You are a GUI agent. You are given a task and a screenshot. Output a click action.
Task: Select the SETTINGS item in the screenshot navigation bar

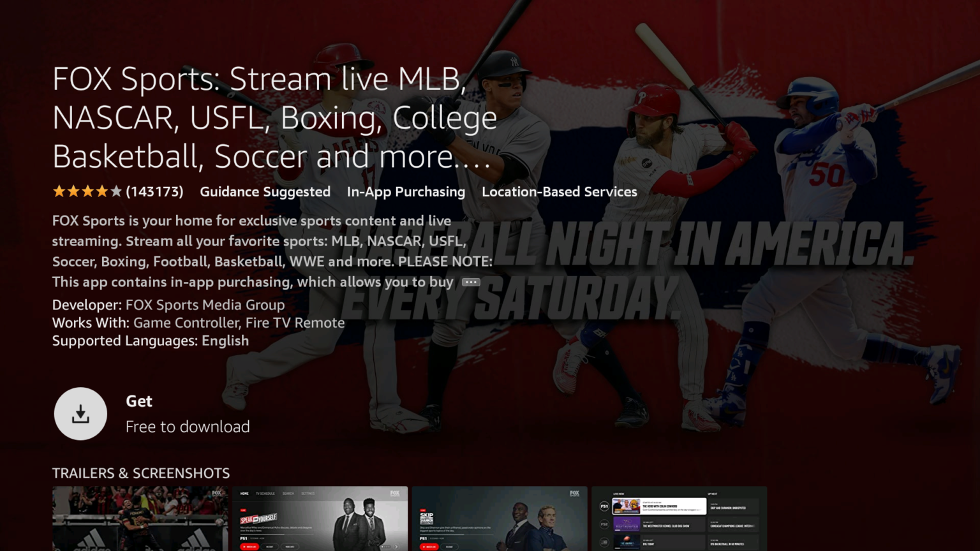pyautogui.click(x=308, y=494)
